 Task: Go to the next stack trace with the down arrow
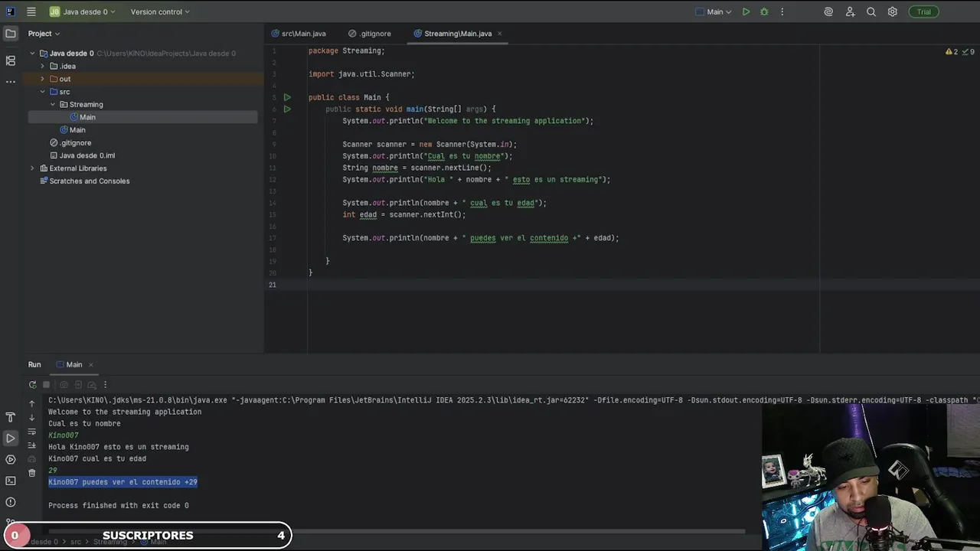(32, 417)
